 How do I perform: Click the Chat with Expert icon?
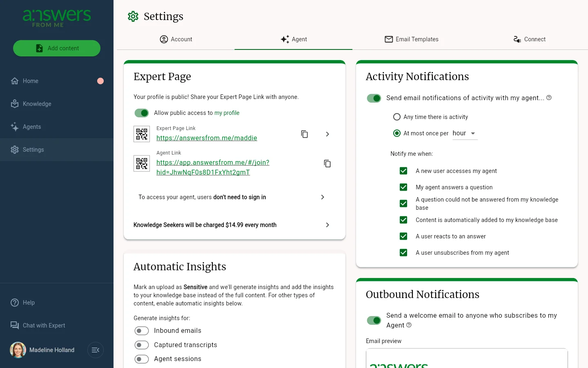(x=15, y=325)
